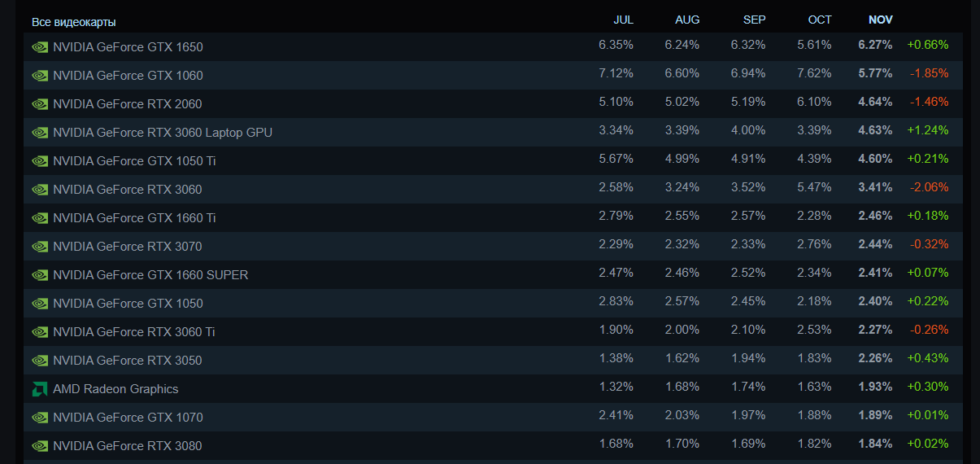Select the AMD Radeon Graphics entry
The height and width of the screenshot is (464, 980).
[x=115, y=389]
